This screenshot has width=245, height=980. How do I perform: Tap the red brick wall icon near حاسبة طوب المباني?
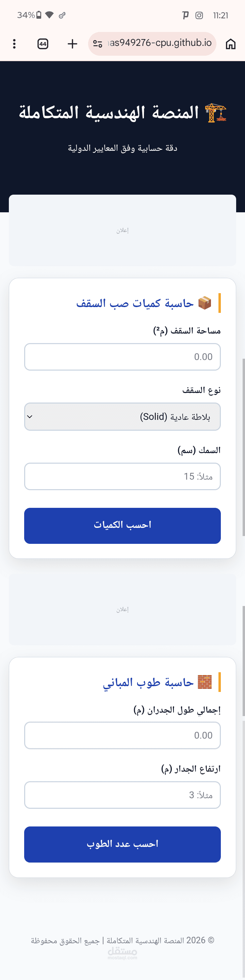tap(205, 681)
